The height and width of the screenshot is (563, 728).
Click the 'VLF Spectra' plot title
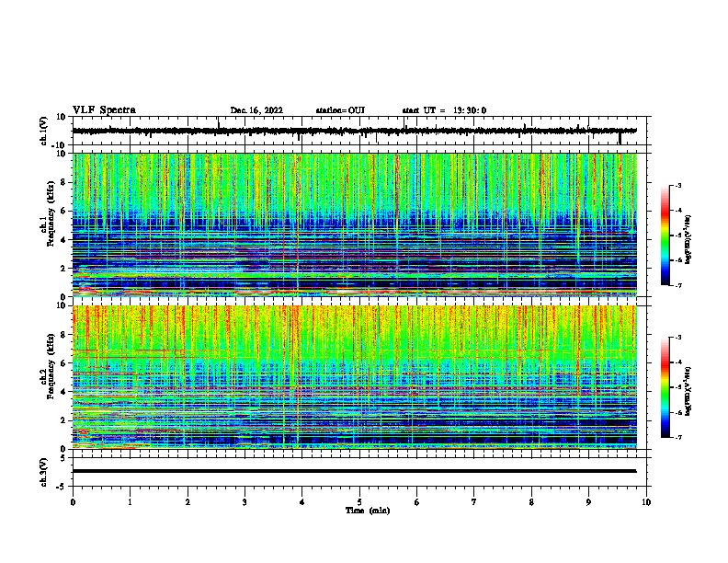104,110
